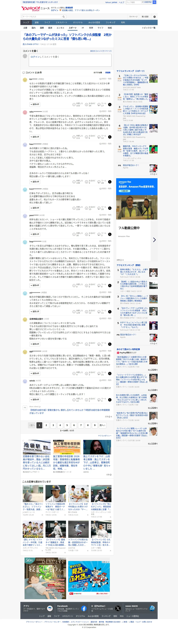Expand 返信0件 replies under bsp******** comment
Viewport: 178px width, 644px height.
pyautogui.click(x=35, y=285)
